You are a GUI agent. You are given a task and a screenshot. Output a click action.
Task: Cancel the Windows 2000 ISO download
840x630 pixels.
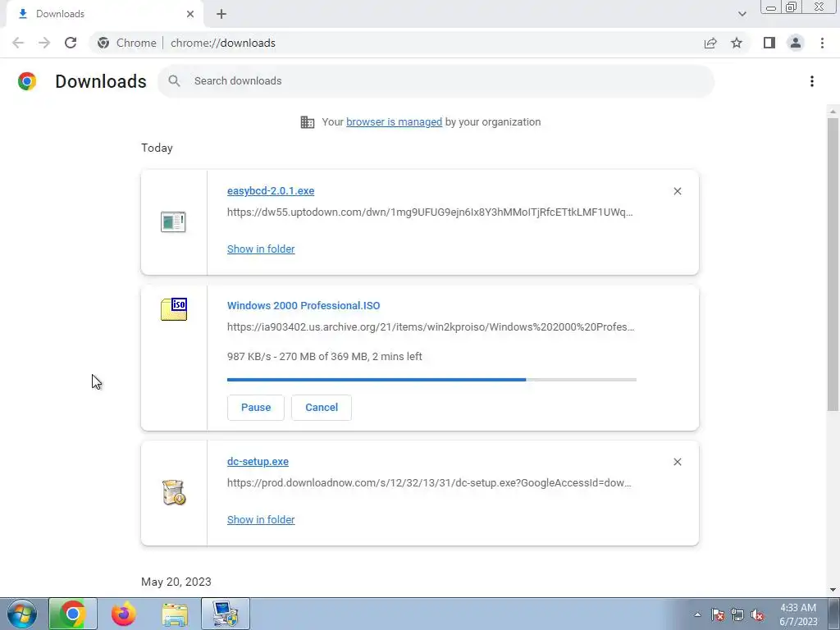[x=322, y=408]
